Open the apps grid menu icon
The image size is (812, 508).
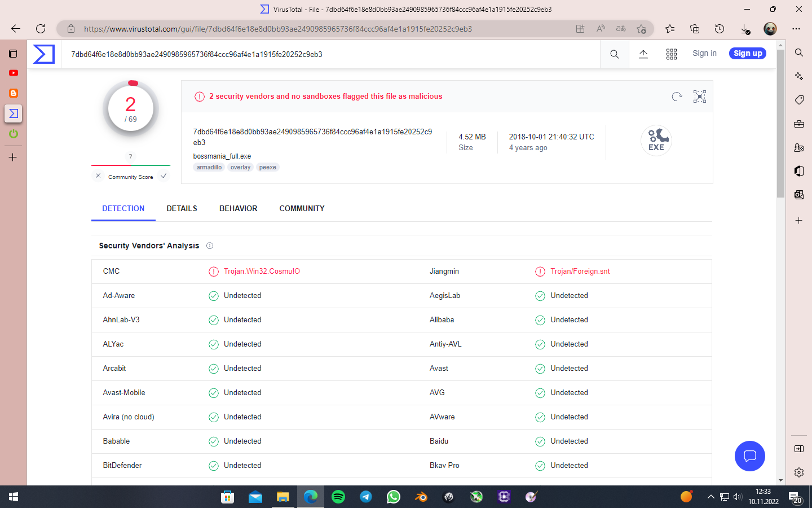671,54
